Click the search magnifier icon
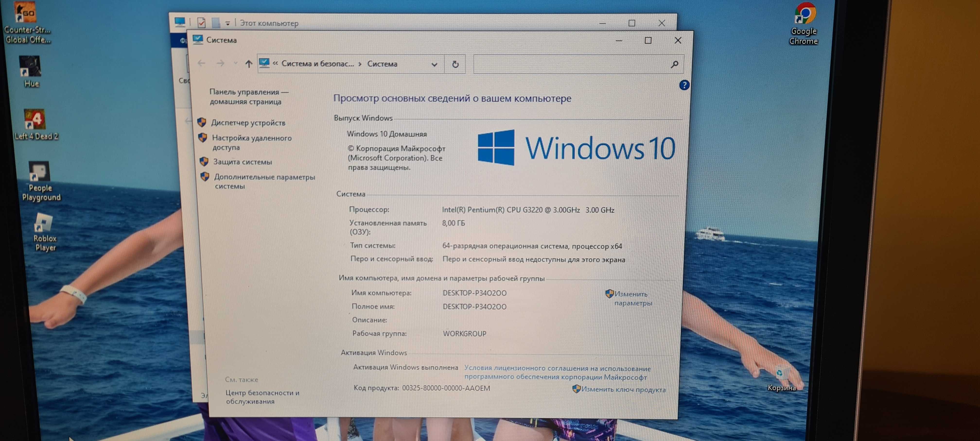This screenshot has height=441, width=980. (674, 65)
